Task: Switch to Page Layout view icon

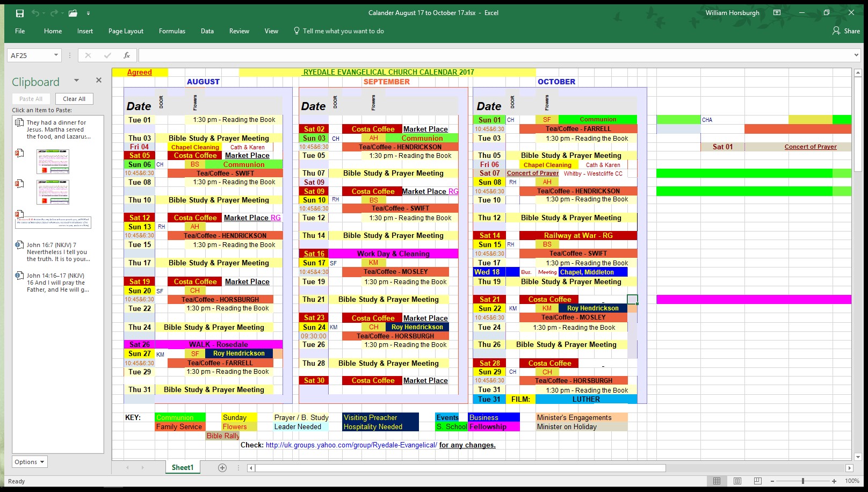Action: click(737, 481)
